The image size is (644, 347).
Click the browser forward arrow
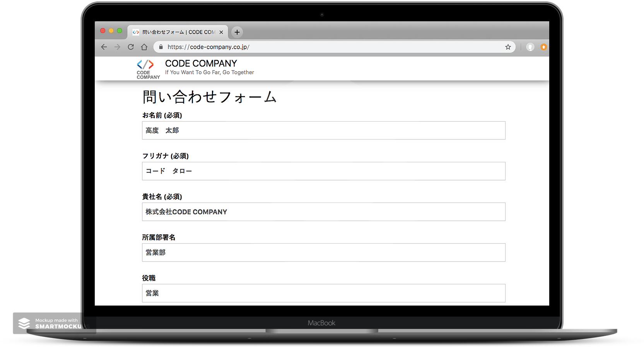pos(117,47)
